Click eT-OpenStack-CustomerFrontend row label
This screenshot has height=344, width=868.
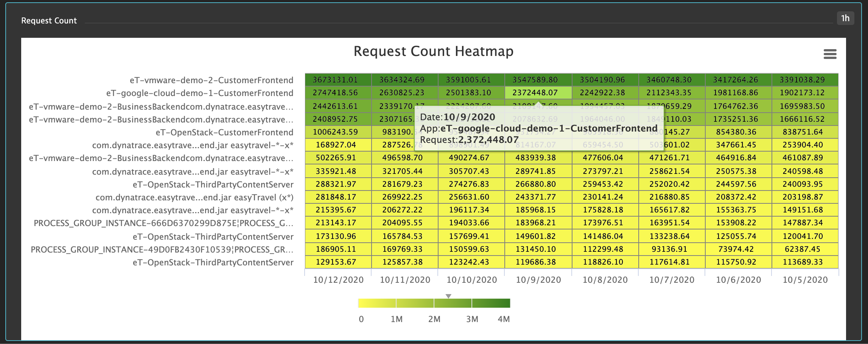click(224, 132)
